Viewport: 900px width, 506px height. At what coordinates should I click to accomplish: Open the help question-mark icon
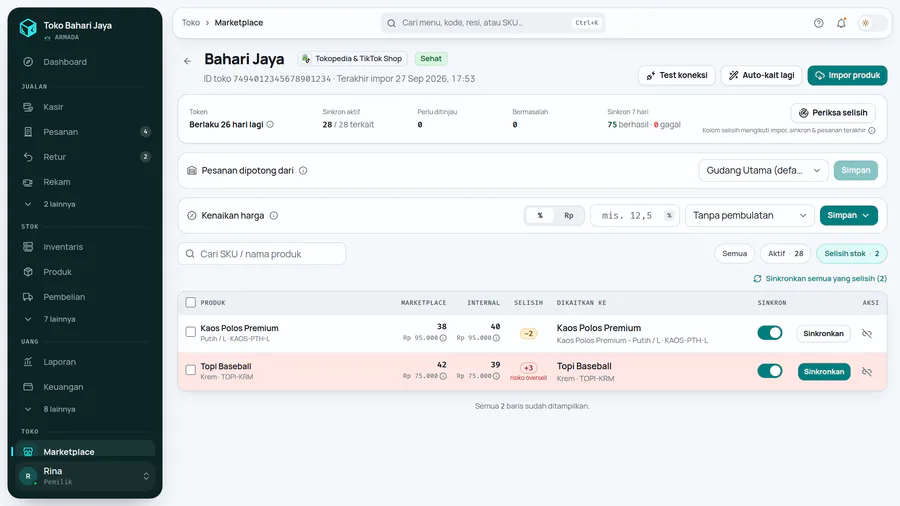tap(818, 23)
